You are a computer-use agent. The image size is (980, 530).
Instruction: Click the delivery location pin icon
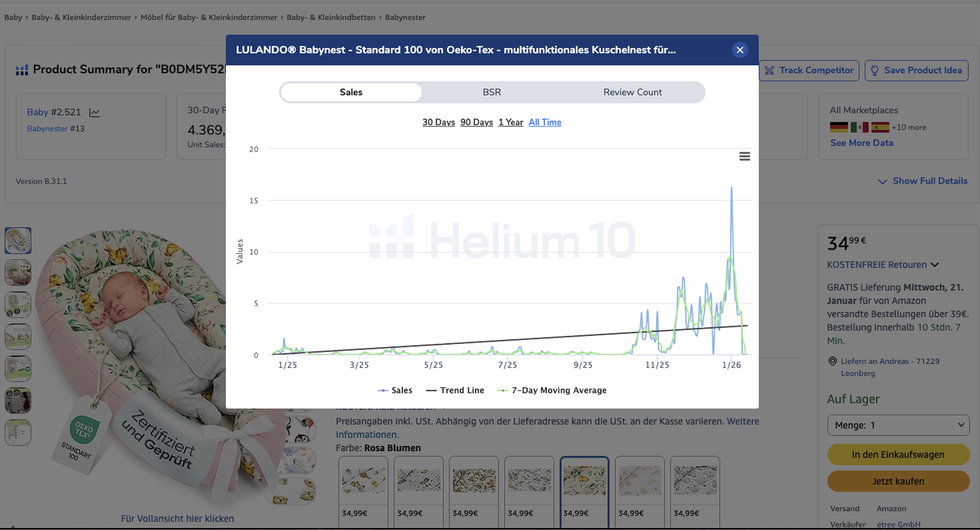832,361
